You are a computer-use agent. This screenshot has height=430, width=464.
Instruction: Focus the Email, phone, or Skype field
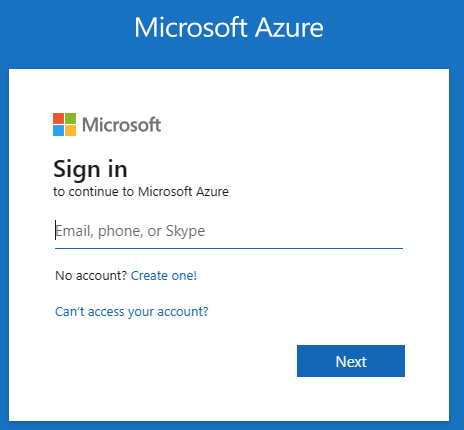(x=229, y=231)
